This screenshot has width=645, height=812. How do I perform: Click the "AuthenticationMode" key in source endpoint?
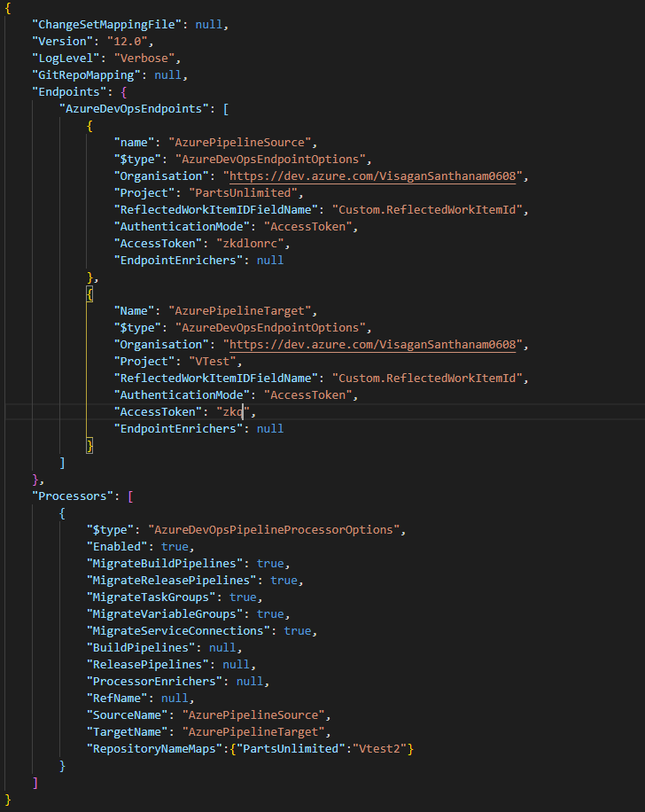(182, 226)
